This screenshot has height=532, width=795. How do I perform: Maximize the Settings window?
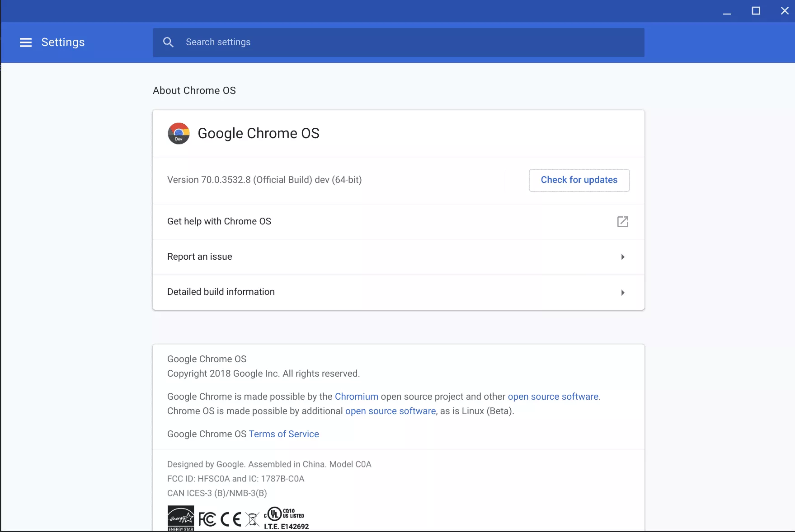(756, 11)
